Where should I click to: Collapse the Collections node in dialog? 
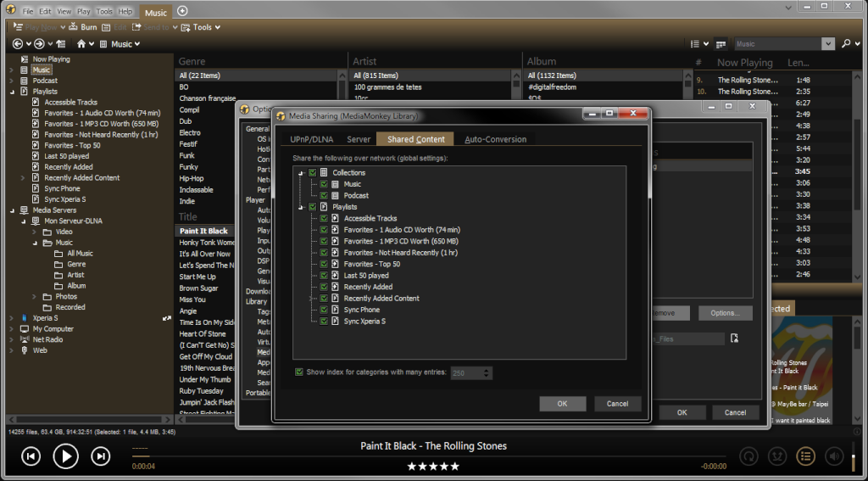[x=301, y=173]
